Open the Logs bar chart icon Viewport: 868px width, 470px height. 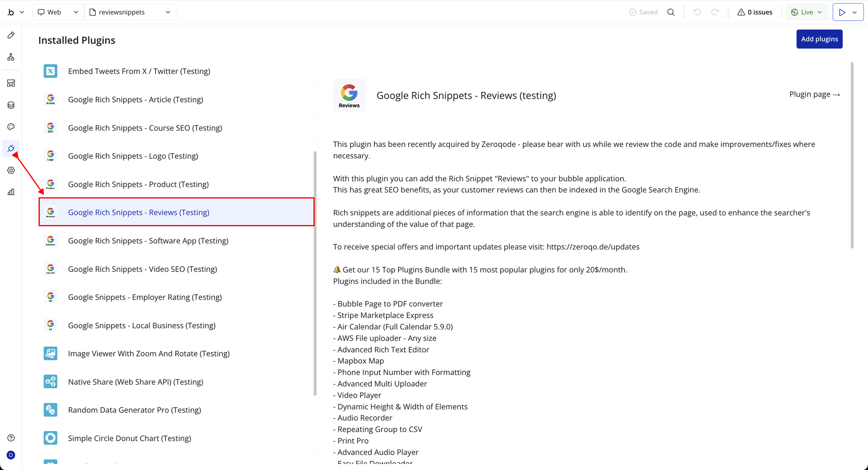(11, 192)
